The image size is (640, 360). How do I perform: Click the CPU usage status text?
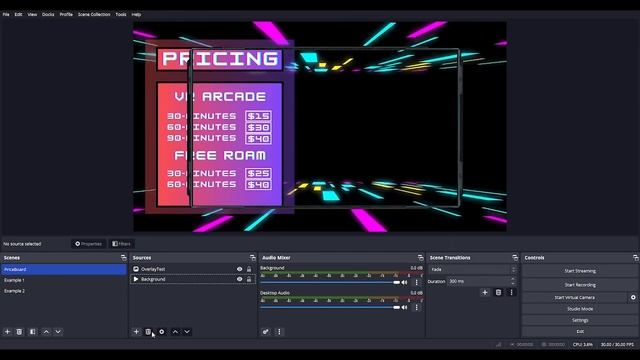coord(582,344)
